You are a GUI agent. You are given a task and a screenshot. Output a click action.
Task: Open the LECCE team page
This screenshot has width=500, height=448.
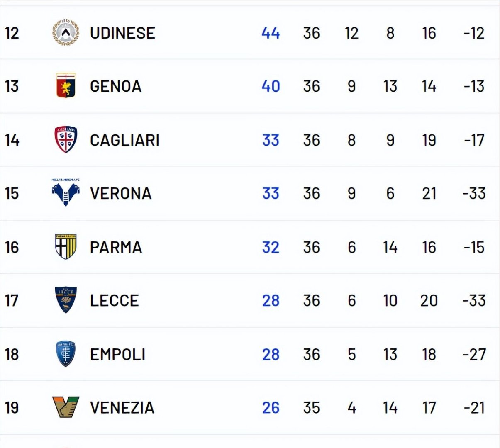(114, 301)
